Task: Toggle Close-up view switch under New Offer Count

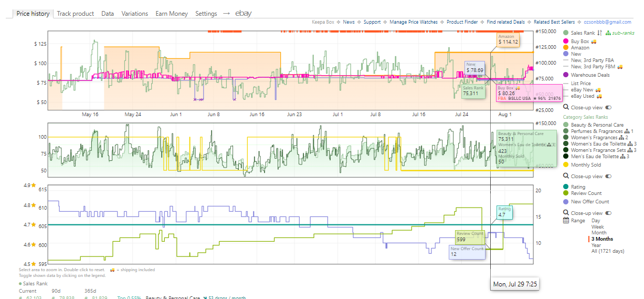Action: (609, 213)
